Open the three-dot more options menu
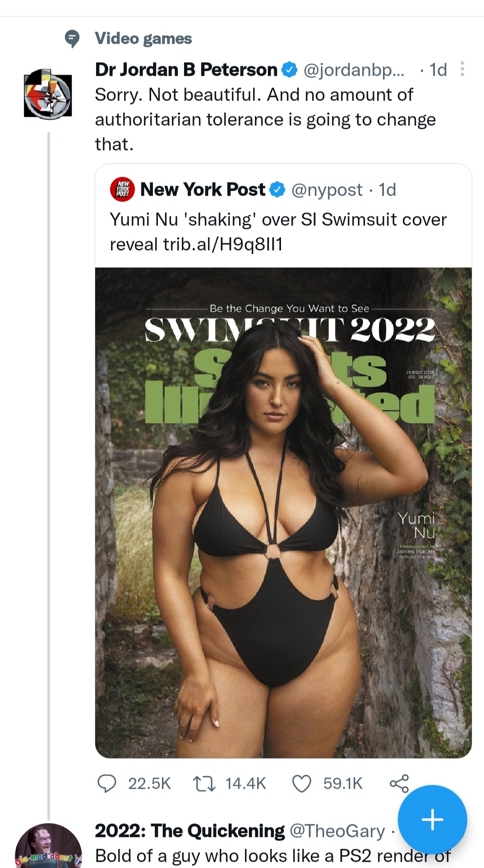 [462, 69]
